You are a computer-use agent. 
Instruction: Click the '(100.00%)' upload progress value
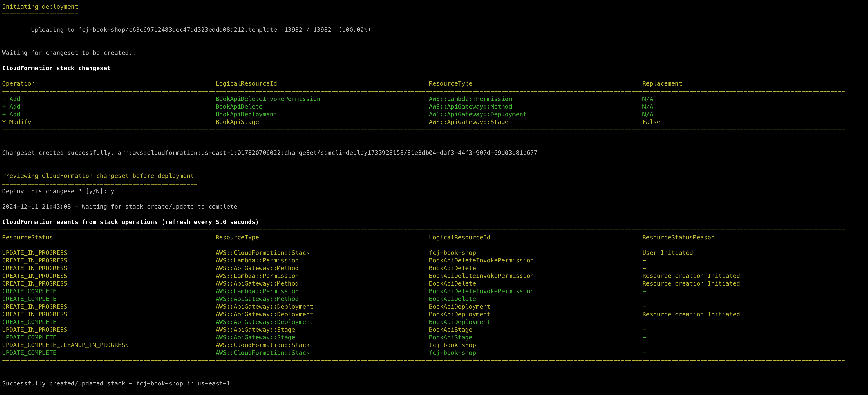(x=354, y=30)
